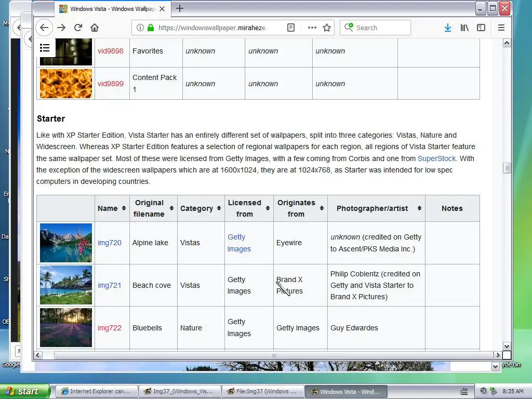Open the table of contents list icon

click(x=45, y=47)
